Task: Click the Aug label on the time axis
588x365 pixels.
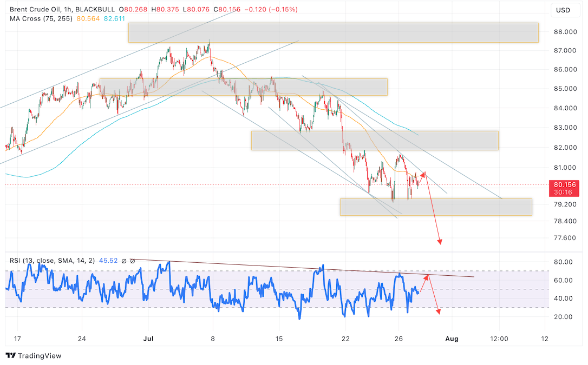Action: click(452, 339)
